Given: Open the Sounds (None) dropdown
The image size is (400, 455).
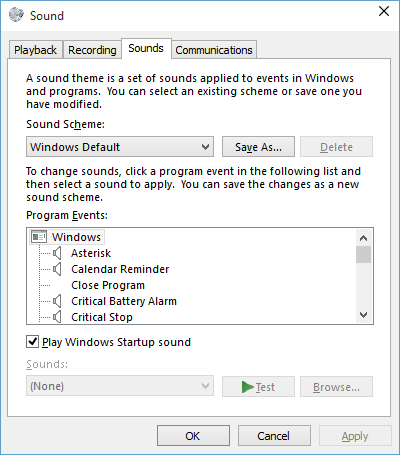Looking at the screenshot, I should click(x=120, y=386).
